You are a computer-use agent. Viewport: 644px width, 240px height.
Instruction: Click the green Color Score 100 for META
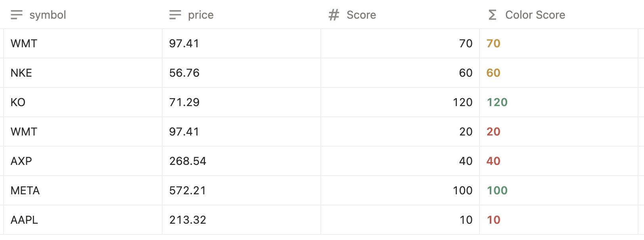coord(497,190)
